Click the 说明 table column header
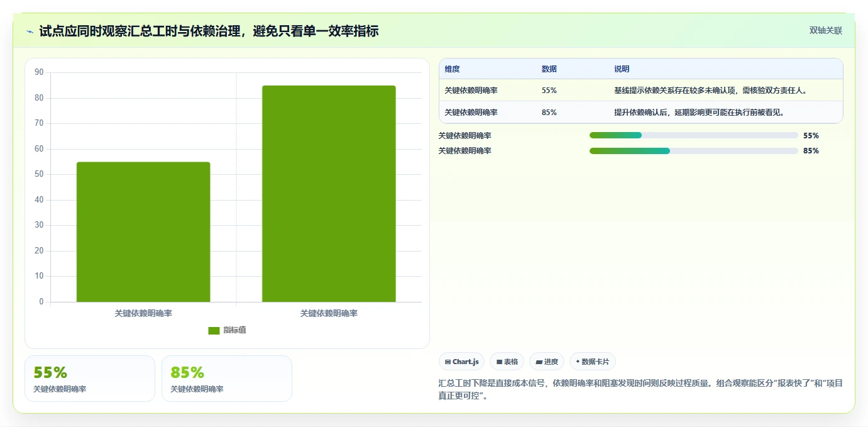This screenshot has height=427, width=868. [622, 69]
